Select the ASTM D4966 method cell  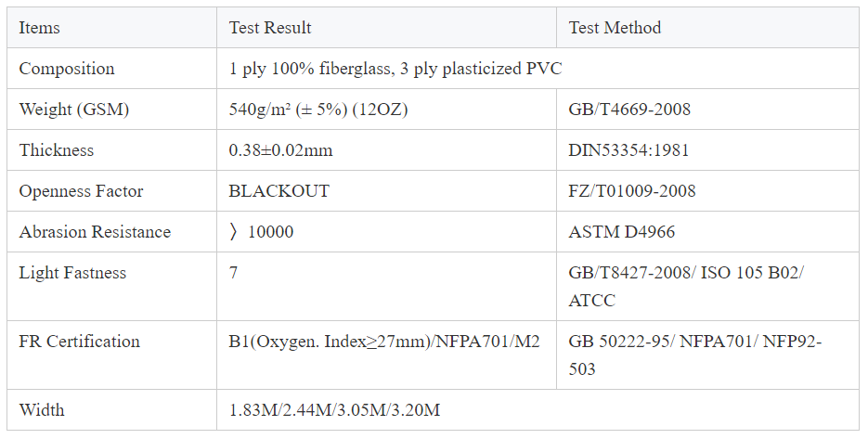pos(616,232)
